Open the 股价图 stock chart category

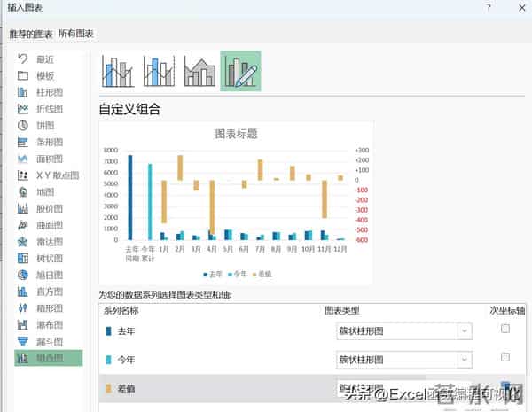(x=49, y=208)
